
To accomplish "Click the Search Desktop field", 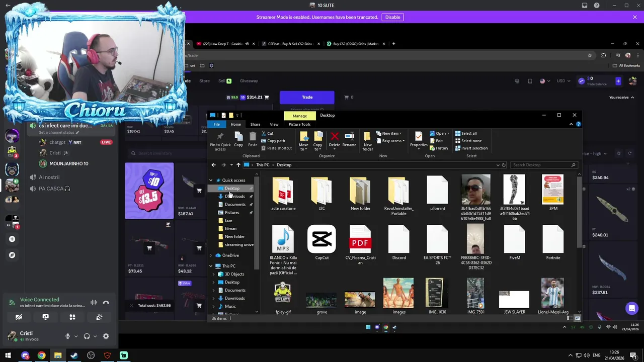I will pos(543,165).
